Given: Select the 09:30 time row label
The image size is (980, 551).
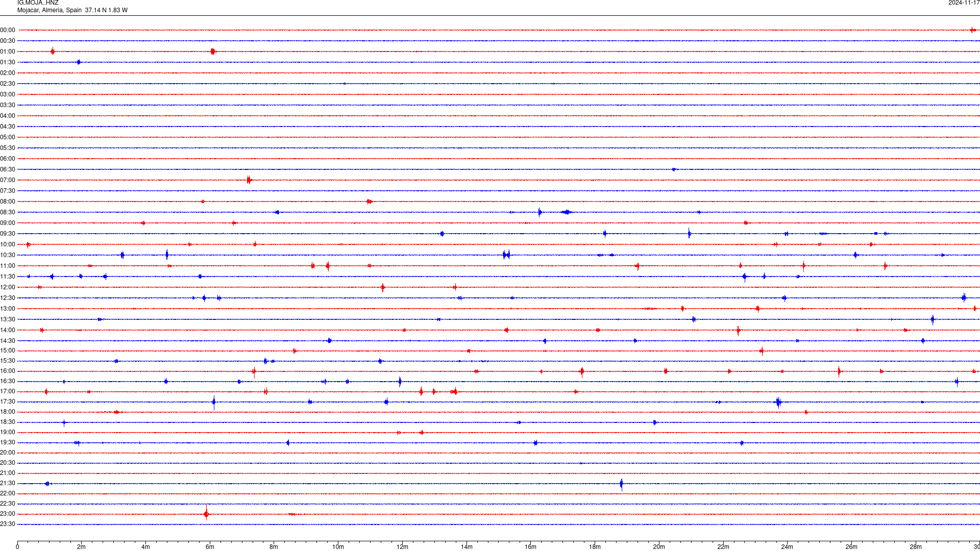Looking at the screenshot, I should pos(8,234).
